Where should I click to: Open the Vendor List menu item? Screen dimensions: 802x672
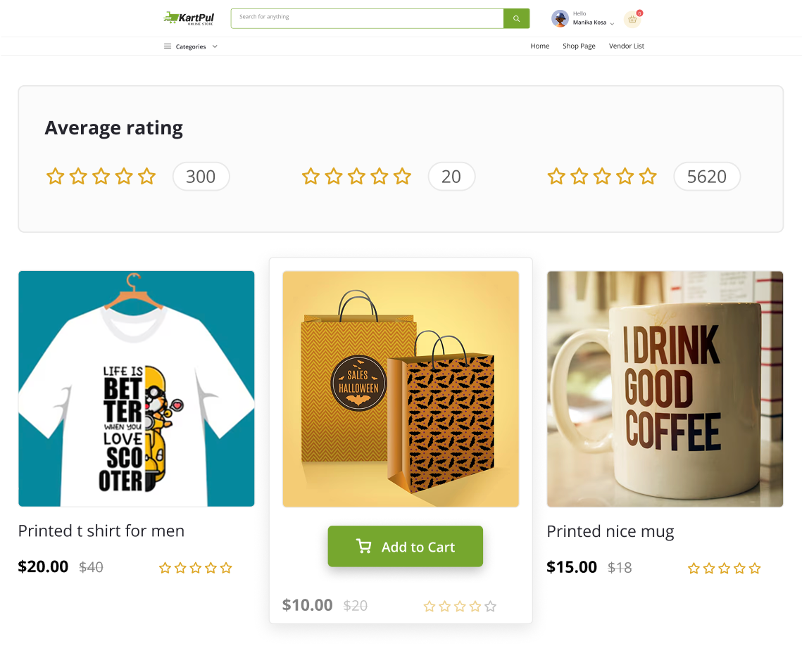coord(627,46)
